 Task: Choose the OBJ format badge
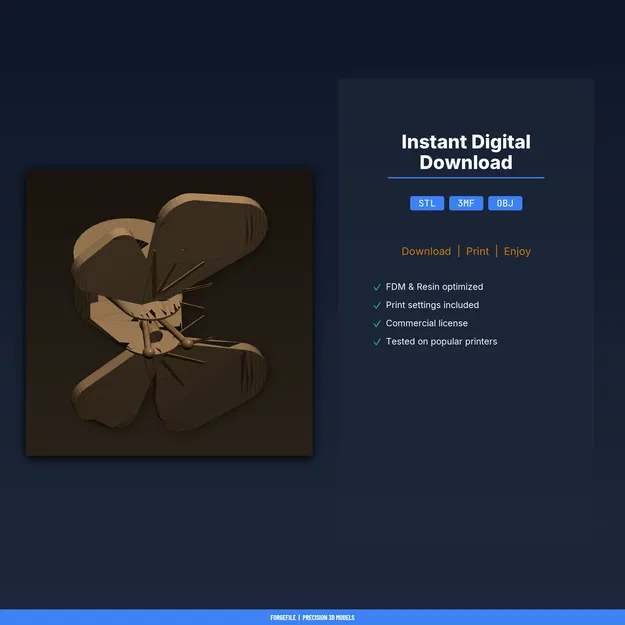point(505,203)
